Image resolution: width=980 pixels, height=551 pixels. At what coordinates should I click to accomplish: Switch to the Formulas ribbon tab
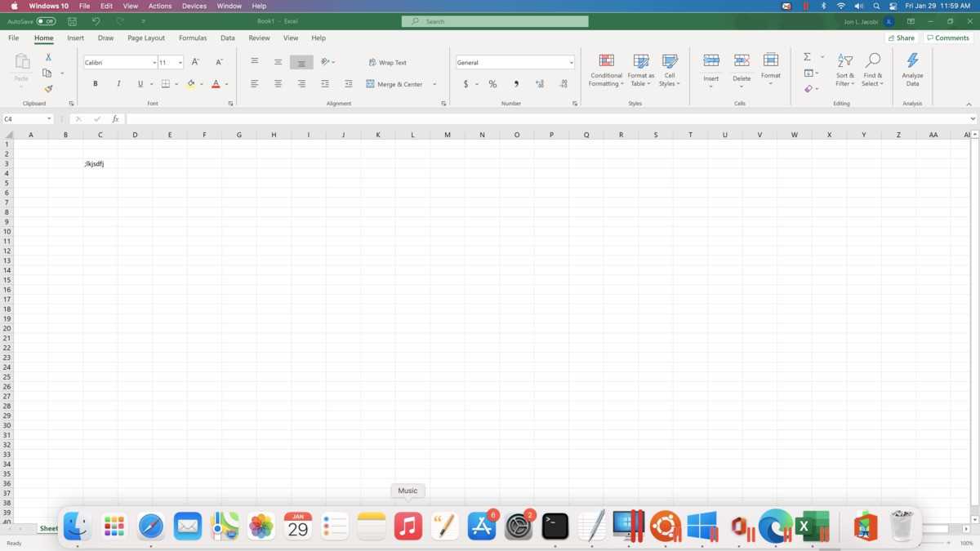click(x=193, y=38)
